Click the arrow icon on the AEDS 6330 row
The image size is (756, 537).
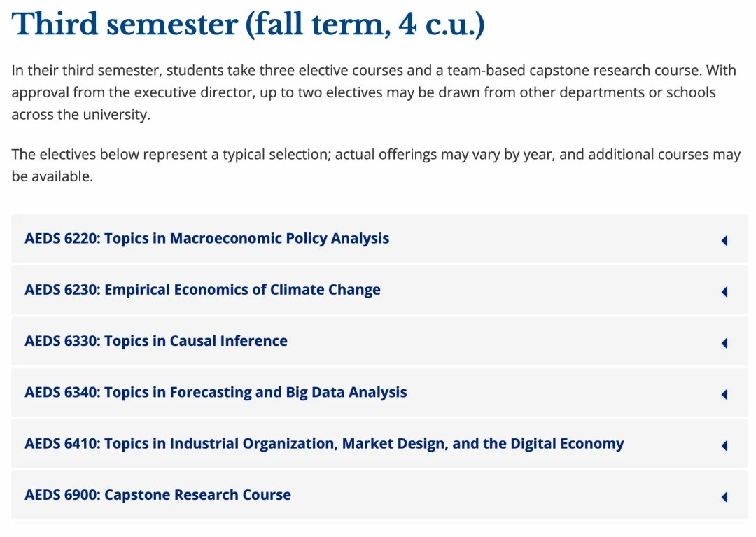724,342
